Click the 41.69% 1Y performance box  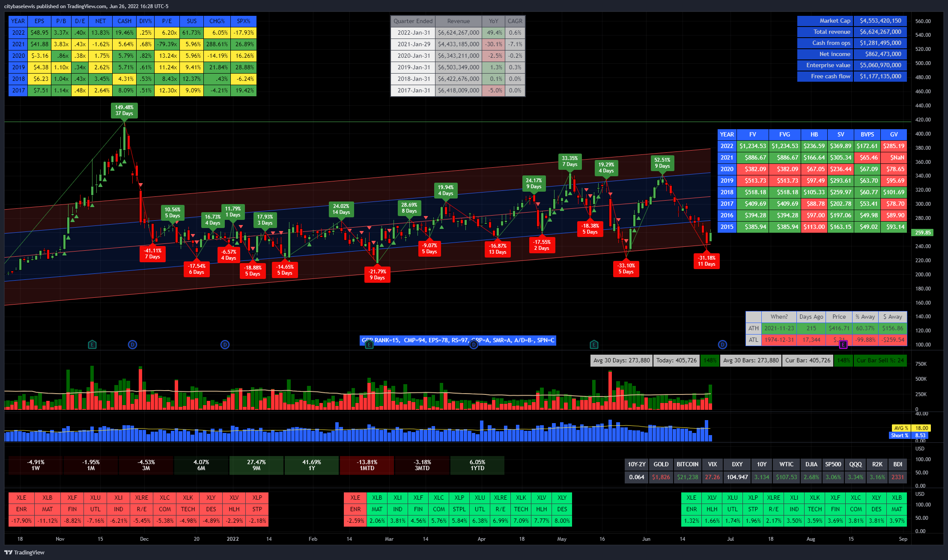click(312, 465)
